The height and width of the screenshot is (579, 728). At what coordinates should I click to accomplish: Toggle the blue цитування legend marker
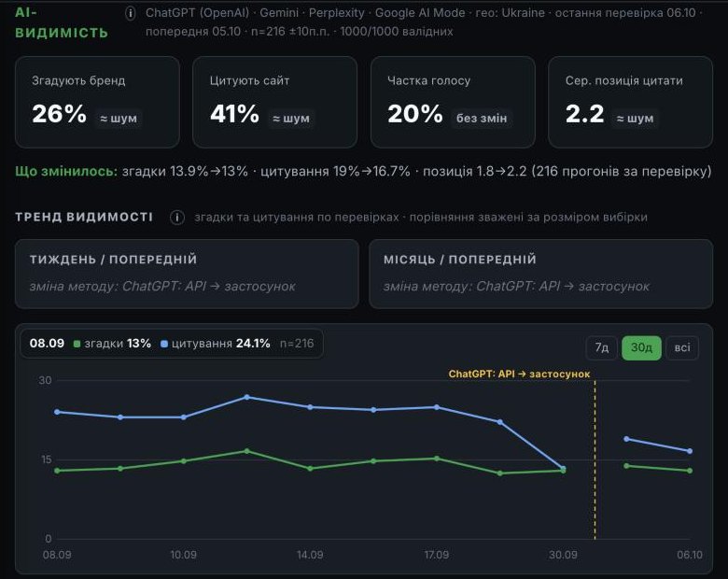[164, 344]
